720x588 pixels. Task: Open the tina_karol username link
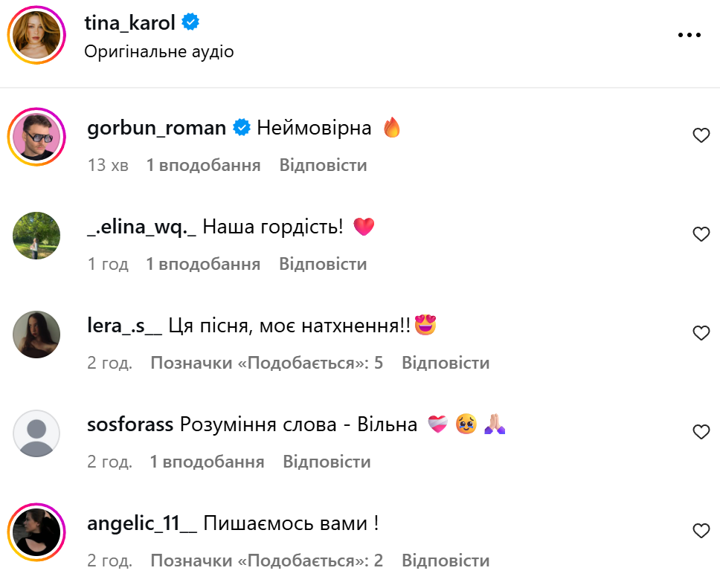tap(129, 23)
